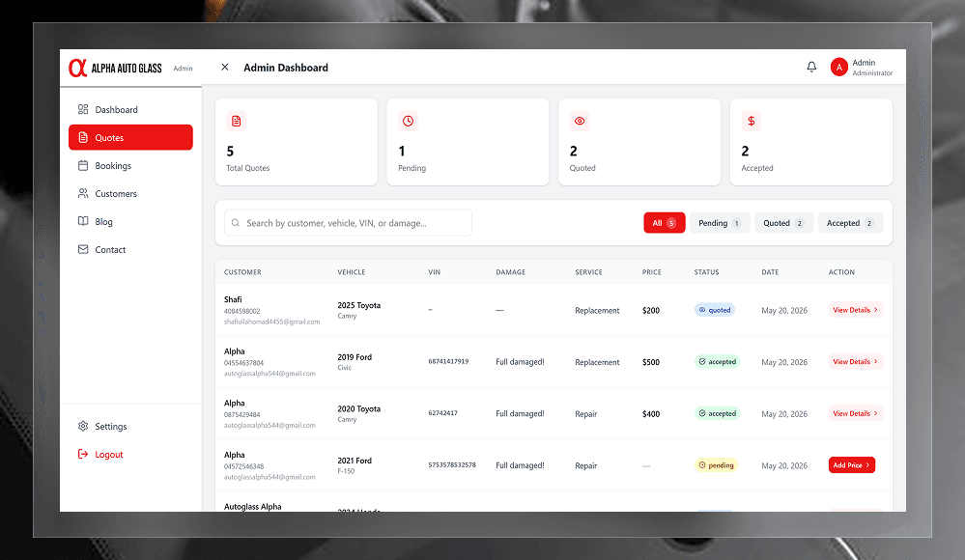Image resolution: width=965 pixels, height=560 pixels.
Task: Filter quotes by Accepted
Action: click(x=850, y=223)
